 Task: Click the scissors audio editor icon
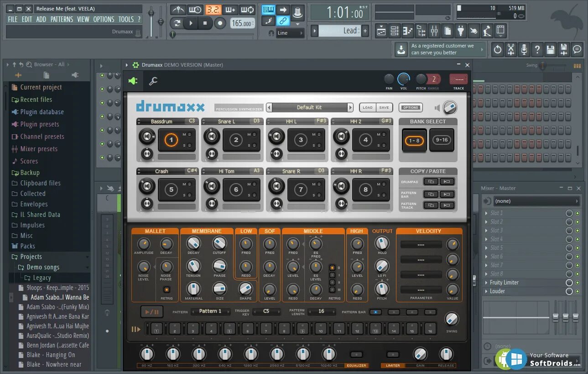(x=511, y=49)
